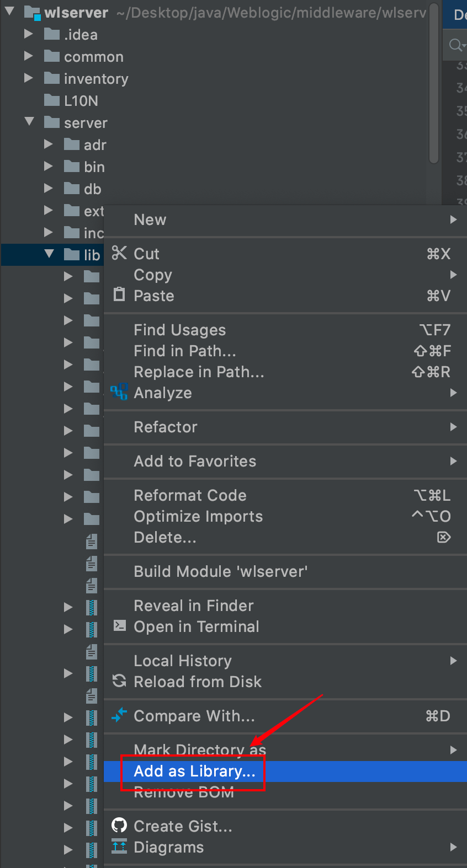Click the Reload from Disk icon
This screenshot has height=868, width=467.
pos(119,681)
